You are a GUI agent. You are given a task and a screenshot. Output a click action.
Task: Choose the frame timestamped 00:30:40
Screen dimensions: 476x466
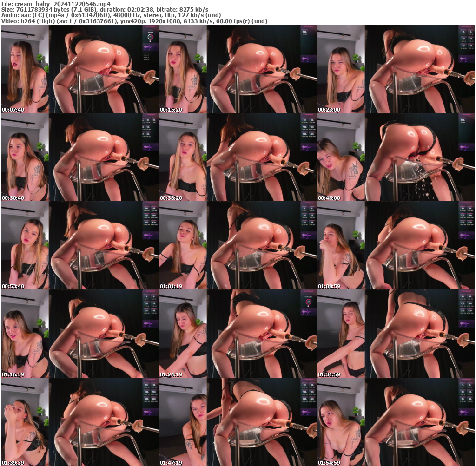tap(79, 157)
